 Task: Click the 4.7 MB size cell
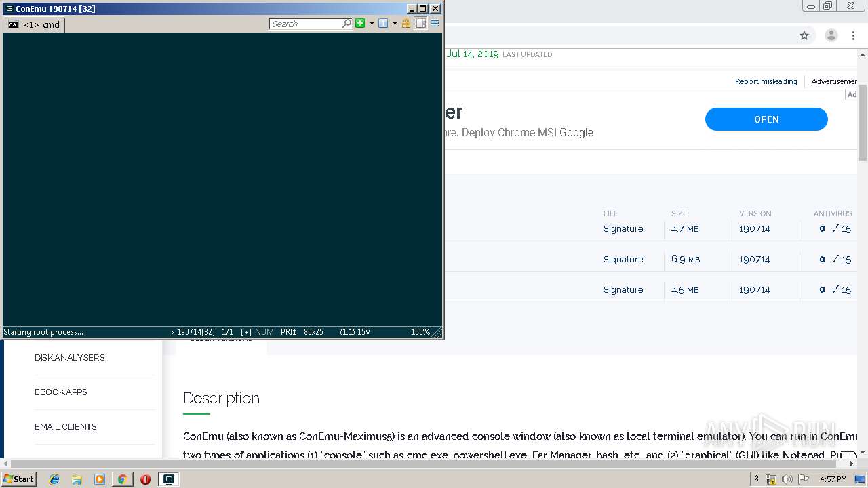coord(685,229)
